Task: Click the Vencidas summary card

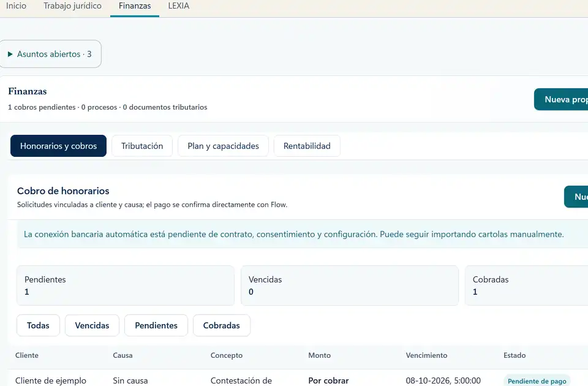Action: (x=350, y=286)
